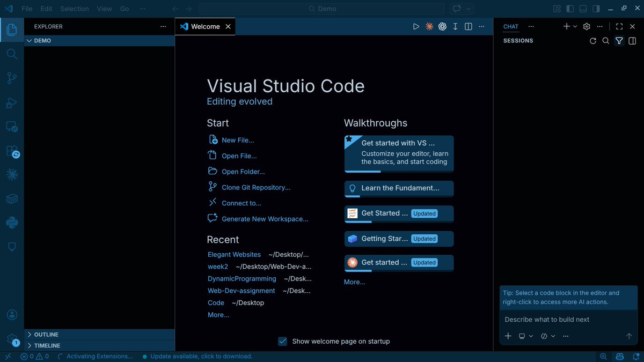
Task: Toggle the secondary side bar visibility
Action: [x=596, y=9]
